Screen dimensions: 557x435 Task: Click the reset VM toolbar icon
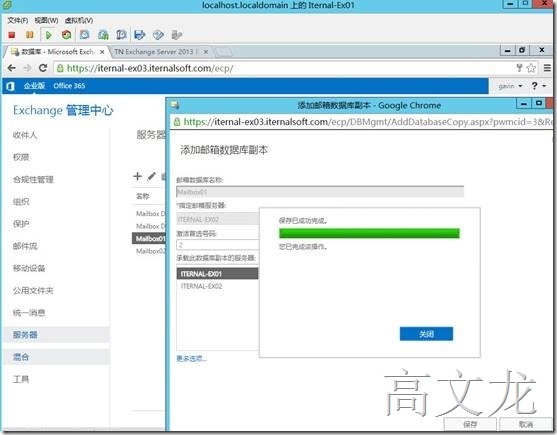[x=66, y=35]
